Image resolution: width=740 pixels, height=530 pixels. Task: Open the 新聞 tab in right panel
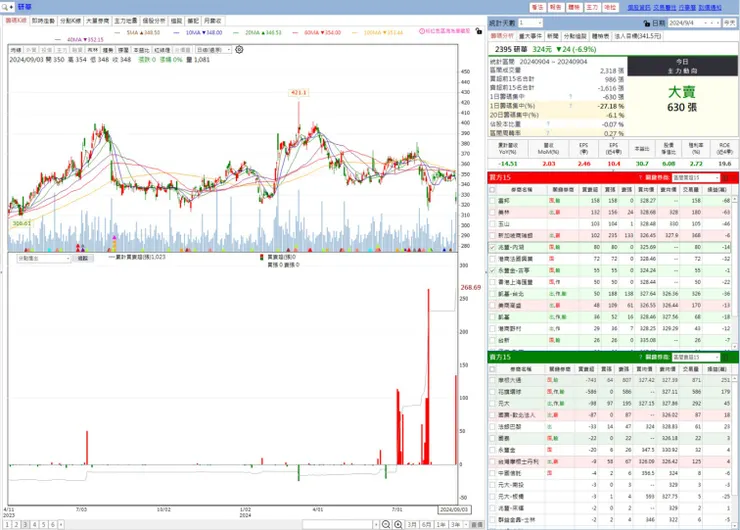(553, 36)
